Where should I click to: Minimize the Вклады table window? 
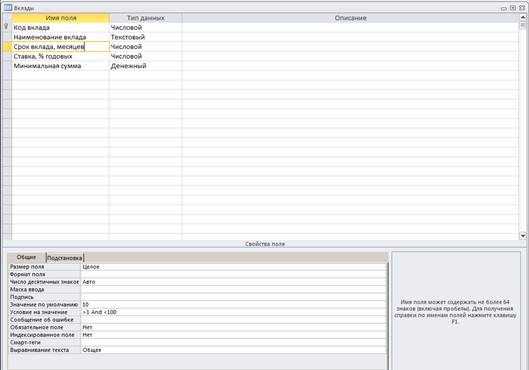(504, 8)
